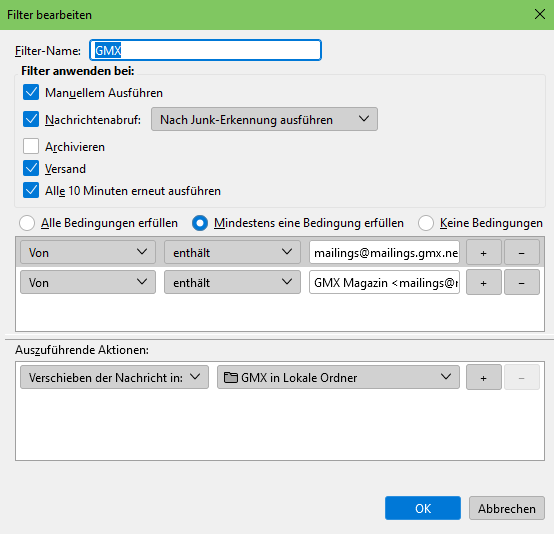Select Mindestens eine Bedingung erfüllen option

coord(200,223)
